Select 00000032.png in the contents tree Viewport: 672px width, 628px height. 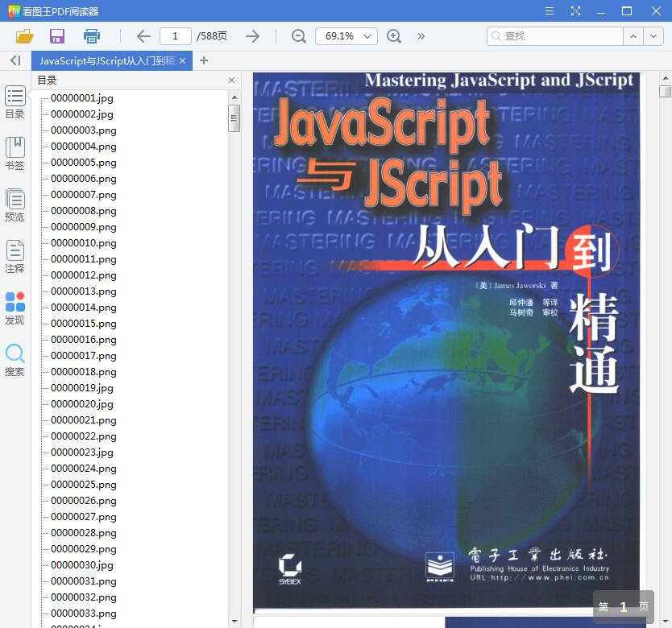point(84,597)
